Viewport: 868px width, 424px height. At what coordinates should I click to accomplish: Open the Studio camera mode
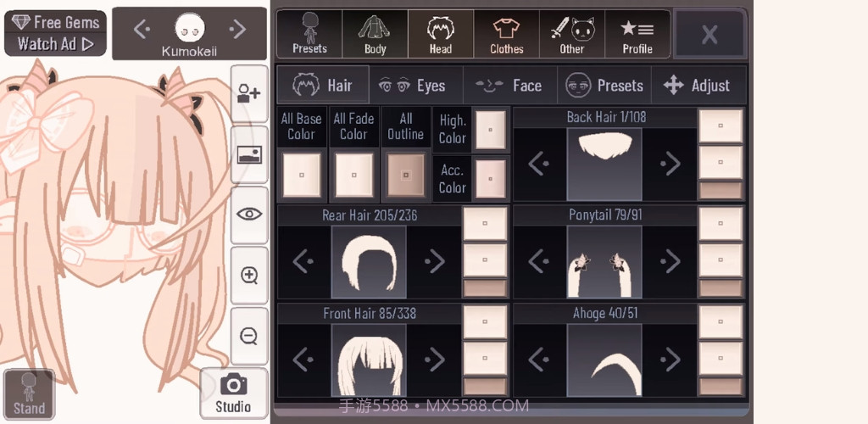[233, 393]
